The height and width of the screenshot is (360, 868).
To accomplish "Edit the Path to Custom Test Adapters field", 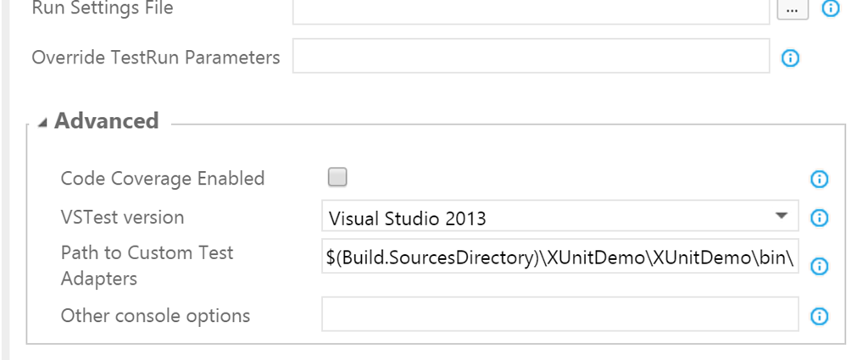I will click(x=559, y=257).
